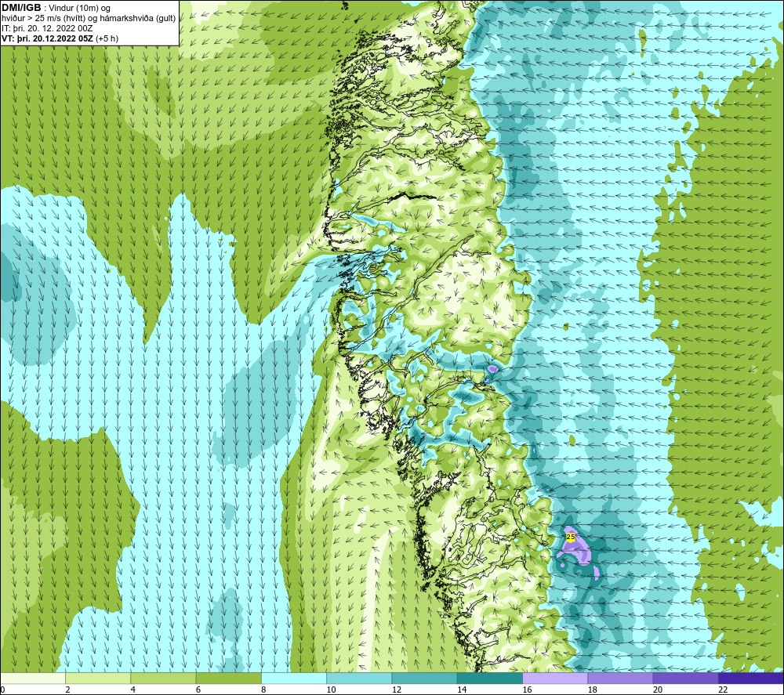Click the legend scale label 12
784x695 pixels.
(397, 690)
